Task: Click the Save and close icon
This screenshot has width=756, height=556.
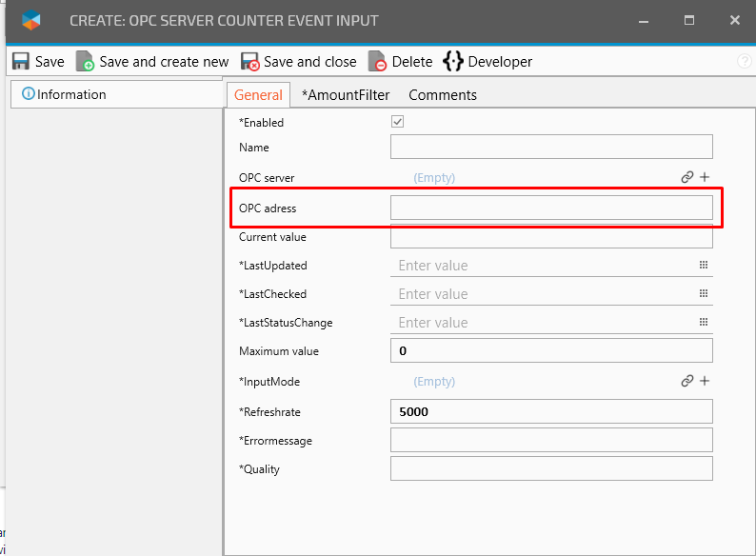Action: (249, 62)
